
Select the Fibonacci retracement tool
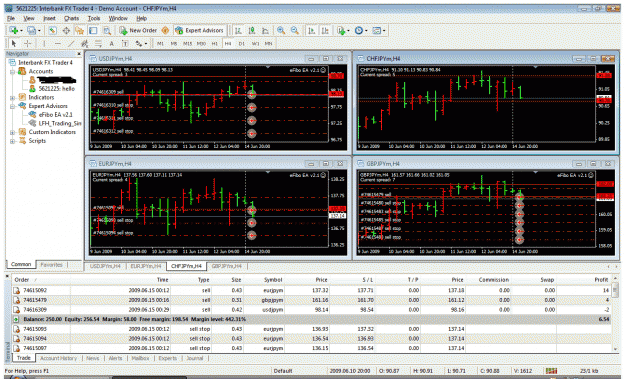click(x=98, y=43)
